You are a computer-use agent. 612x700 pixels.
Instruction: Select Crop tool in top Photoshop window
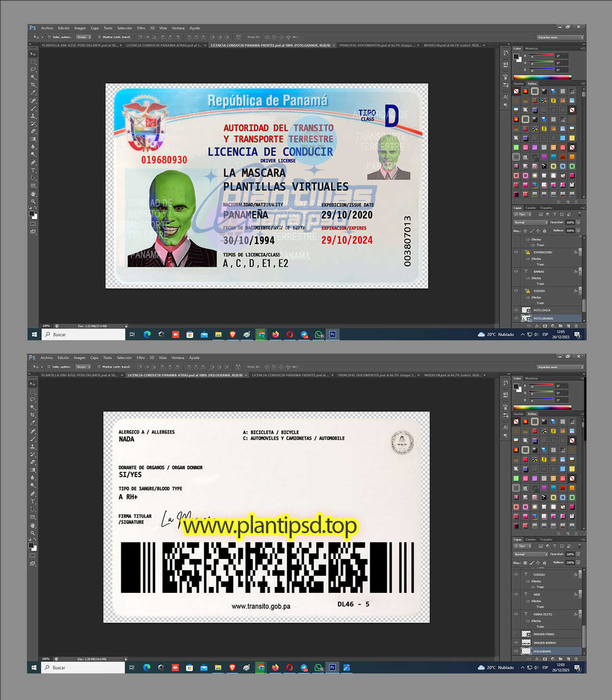[33, 85]
